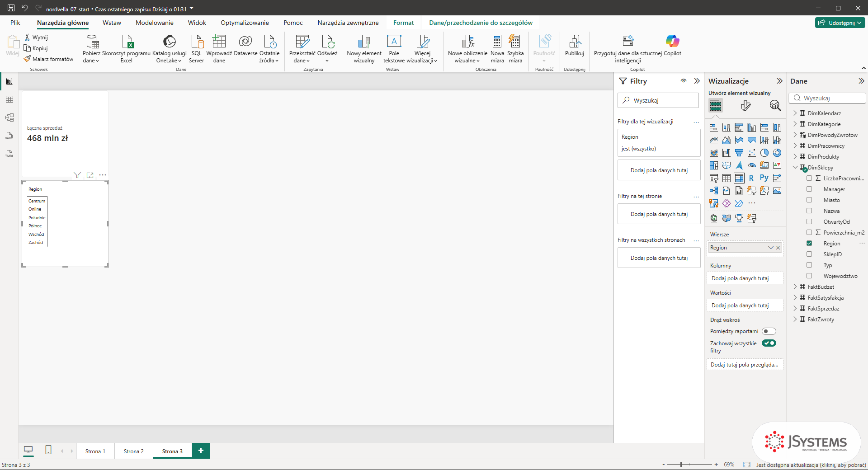The width and height of the screenshot is (868, 470).
Task: Open the Table view in left sidebar
Action: [9, 99]
